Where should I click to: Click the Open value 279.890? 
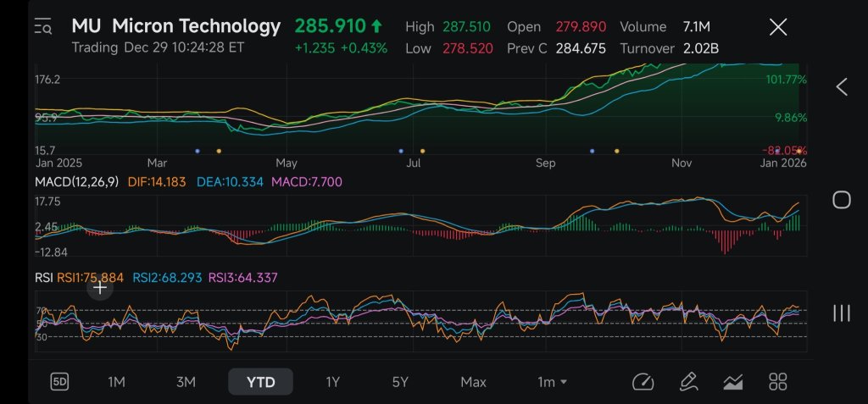click(581, 26)
